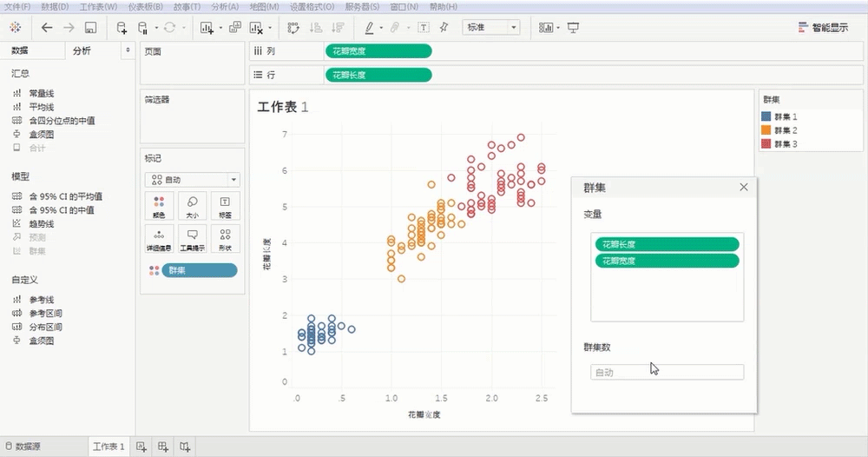
Task: Click the 大小 (size) marks button
Action: click(192, 205)
